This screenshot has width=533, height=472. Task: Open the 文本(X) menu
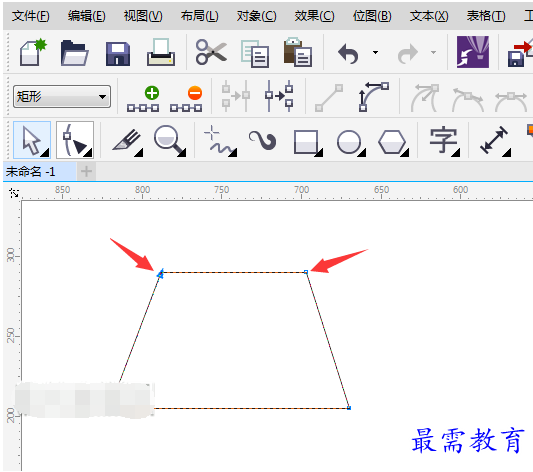tap(429, 16)
